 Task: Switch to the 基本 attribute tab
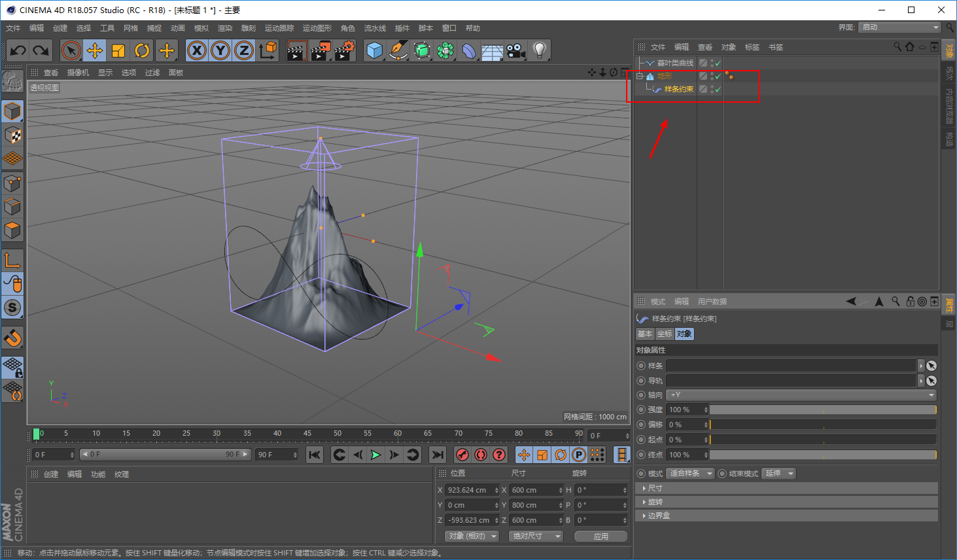pyautogui.click(x=645, y=334)
